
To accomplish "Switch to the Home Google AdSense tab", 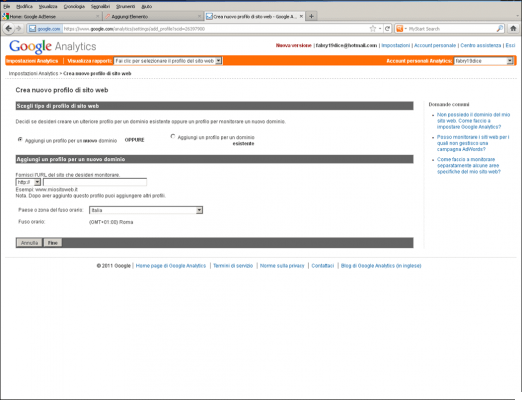I will [x=51, y=16].
